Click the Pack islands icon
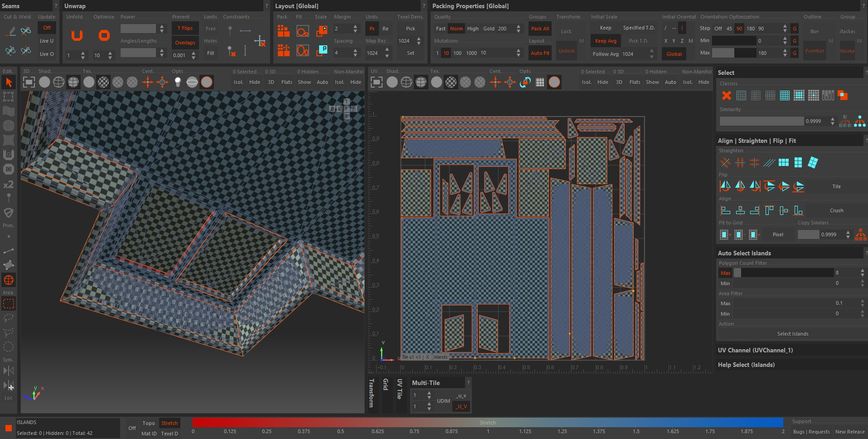 tap(284, 31)
